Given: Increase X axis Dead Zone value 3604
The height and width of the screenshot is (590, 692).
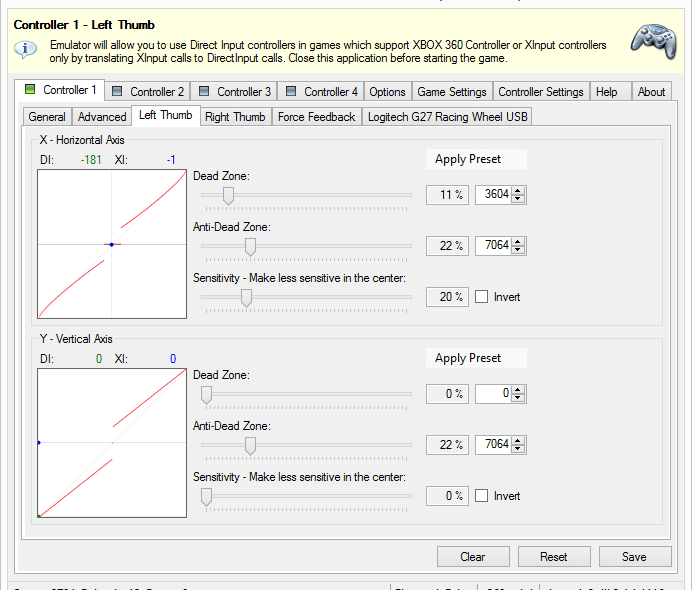Looking at the screenshot, I should (518, 191).
